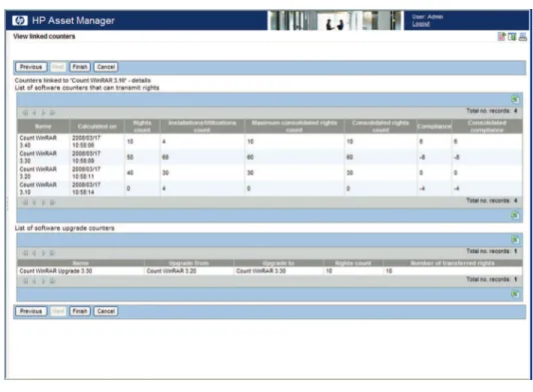Screen dimensions: 533x392
Task: Click first-page arrow below transmit rights table
Action: [25, 202]
